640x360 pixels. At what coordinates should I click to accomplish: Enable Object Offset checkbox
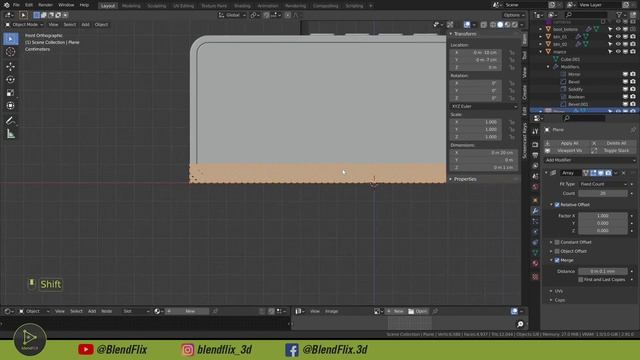coord(557,251)
